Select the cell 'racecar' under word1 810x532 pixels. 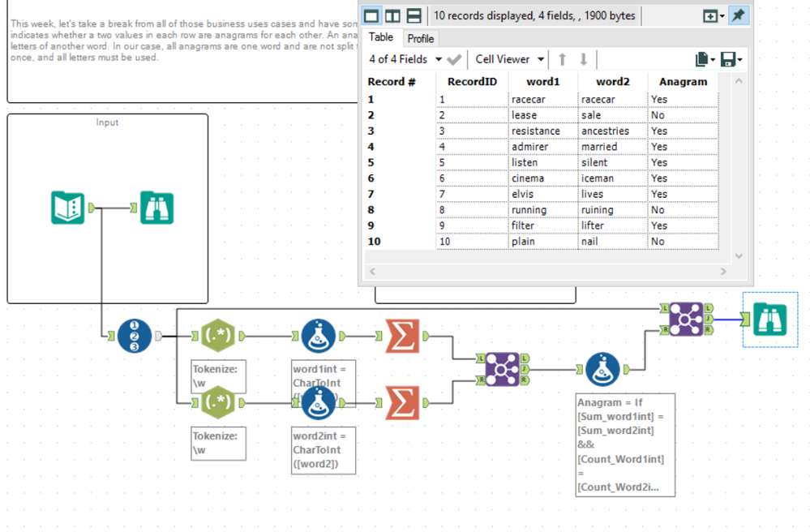(543, 99)
